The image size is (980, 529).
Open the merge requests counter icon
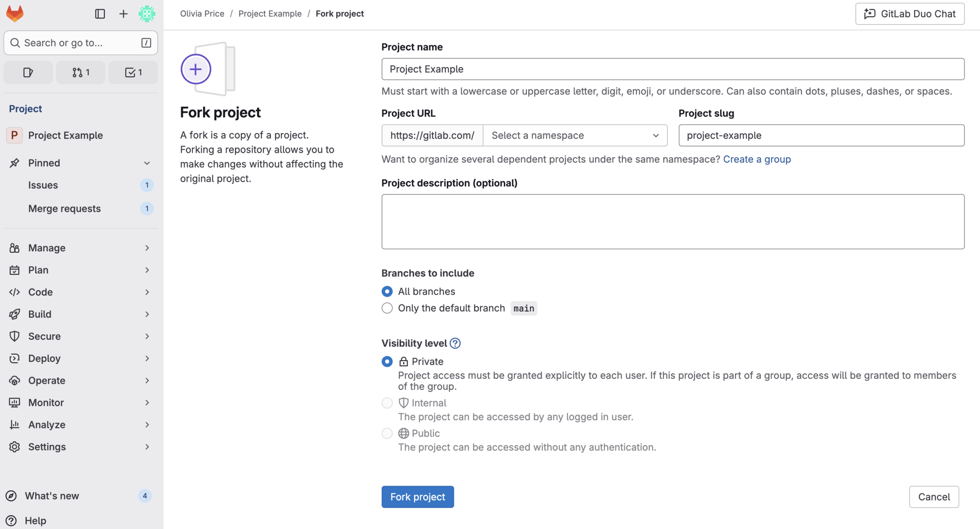[x=81, y=72]
